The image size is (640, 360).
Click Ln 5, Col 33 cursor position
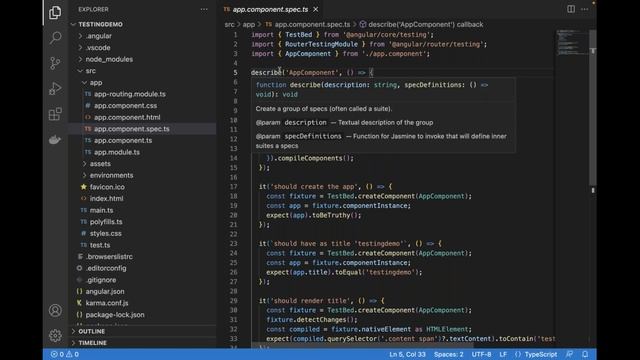coord(407,354)
